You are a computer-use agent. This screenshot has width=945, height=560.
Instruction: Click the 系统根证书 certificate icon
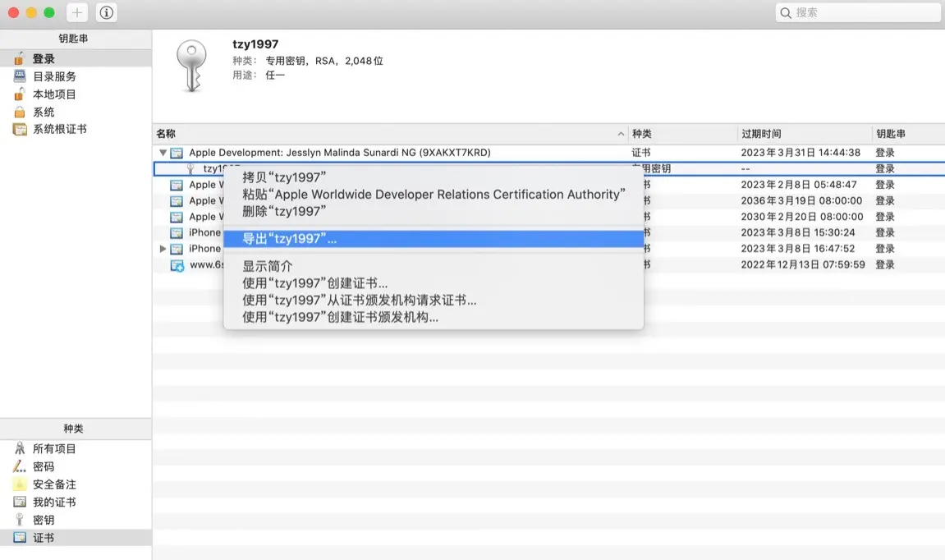click(x=20, y=129)
